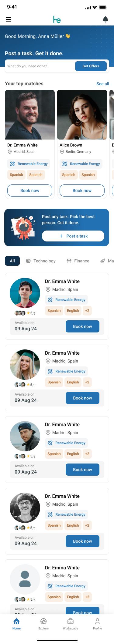Screen dimensions: 114x644
Task: Expand +2 tag in graduate photo listing
Action: [87, 382]
